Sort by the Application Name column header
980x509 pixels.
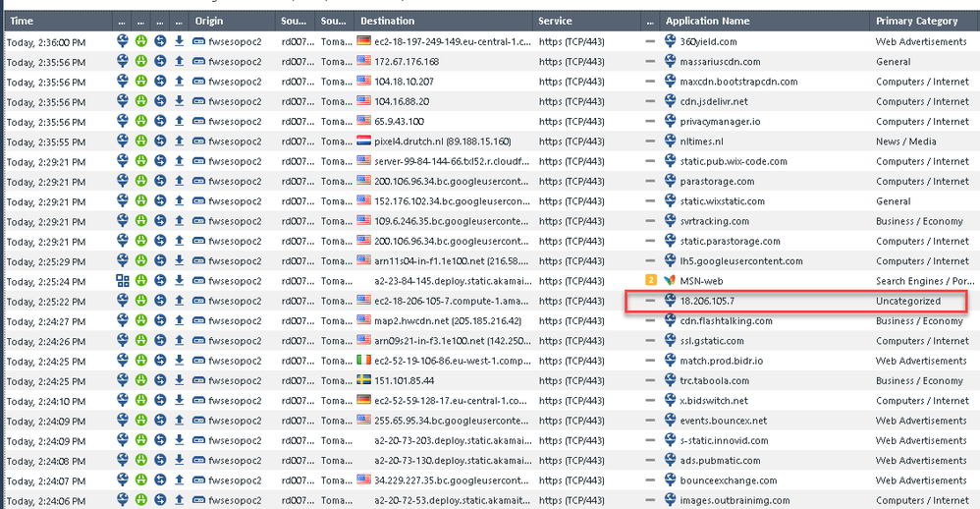pos(707,21)
